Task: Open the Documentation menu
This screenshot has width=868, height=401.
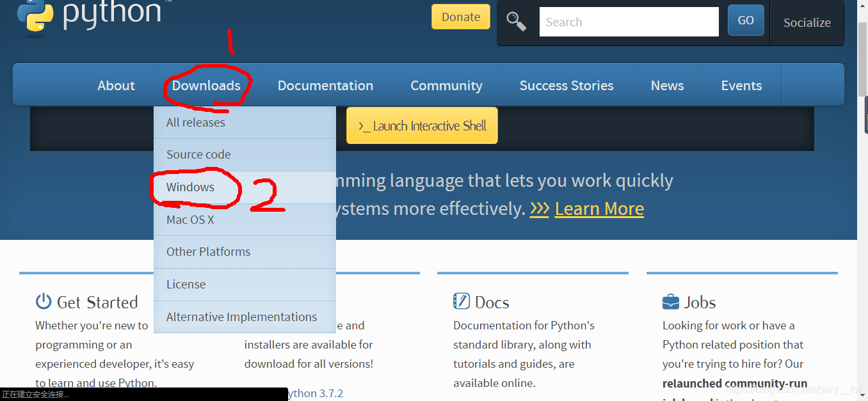Action: [x=325, y=86]
